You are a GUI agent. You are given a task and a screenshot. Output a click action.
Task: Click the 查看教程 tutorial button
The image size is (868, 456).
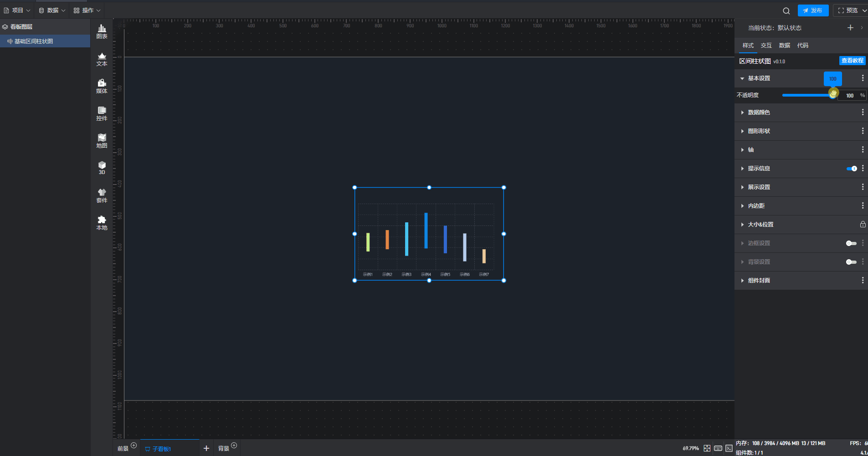click(x=852, y=61)
